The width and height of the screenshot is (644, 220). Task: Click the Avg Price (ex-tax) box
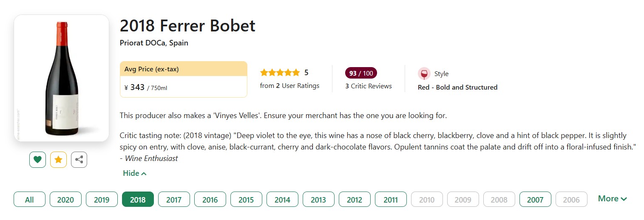(184, 79)
